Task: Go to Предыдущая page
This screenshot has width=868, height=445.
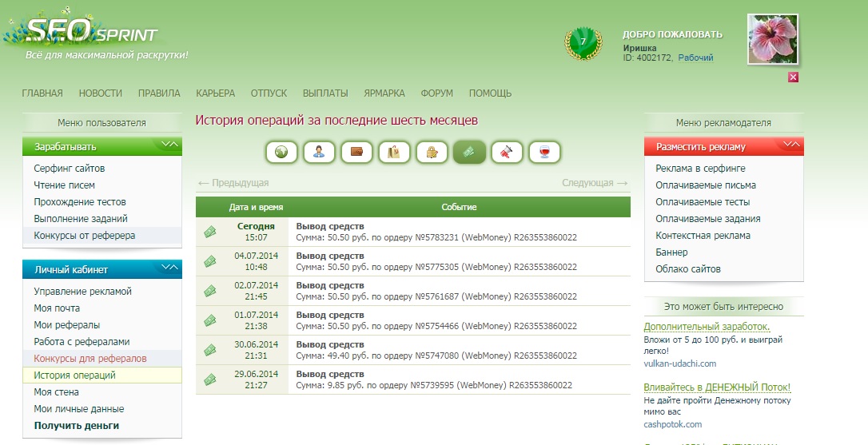Action: (x=233, y=183)
